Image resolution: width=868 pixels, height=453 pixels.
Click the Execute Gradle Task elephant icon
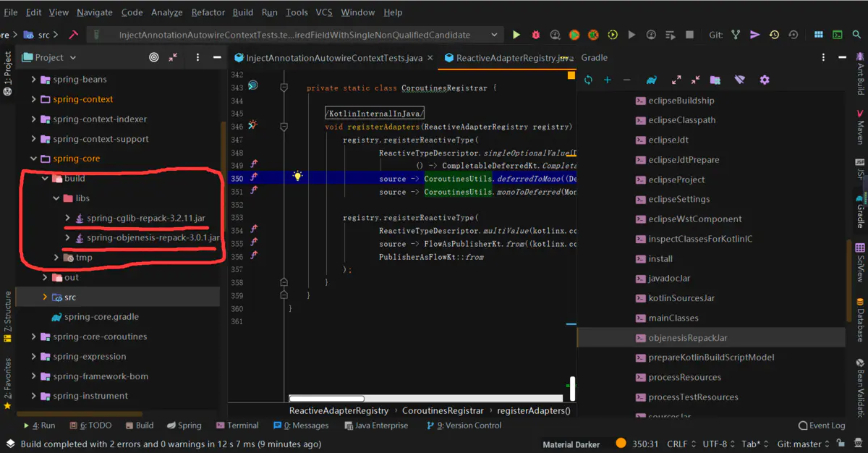[652, 80]
